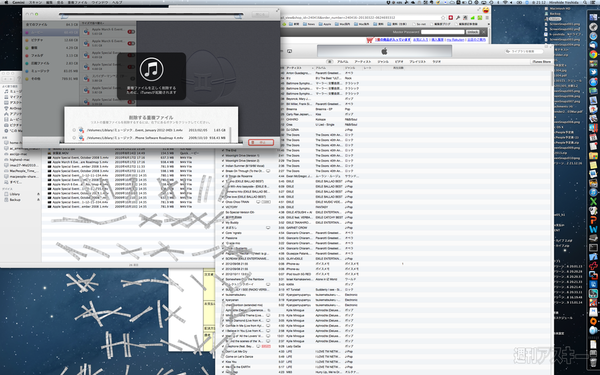This screenshot has height=375, width=600.
Task: Enter full screen in the Gemini window
Action: (277, 10)
